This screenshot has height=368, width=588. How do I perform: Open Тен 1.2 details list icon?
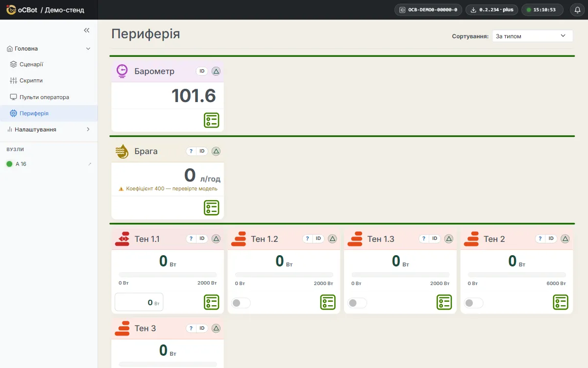(x=328, y=302)
